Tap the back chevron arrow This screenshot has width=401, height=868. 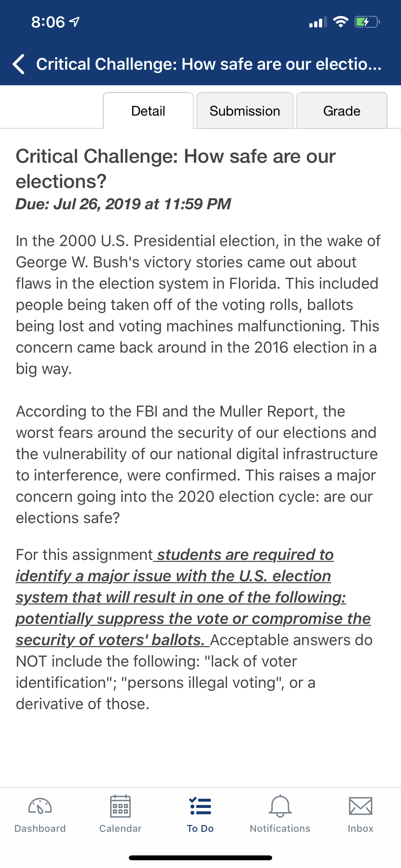tap(18, 64)
